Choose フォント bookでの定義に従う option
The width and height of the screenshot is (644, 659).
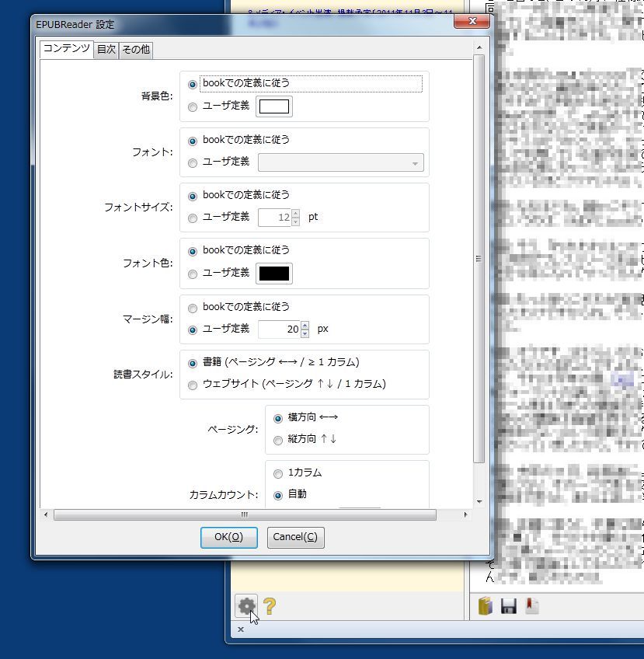pos(193,141)
